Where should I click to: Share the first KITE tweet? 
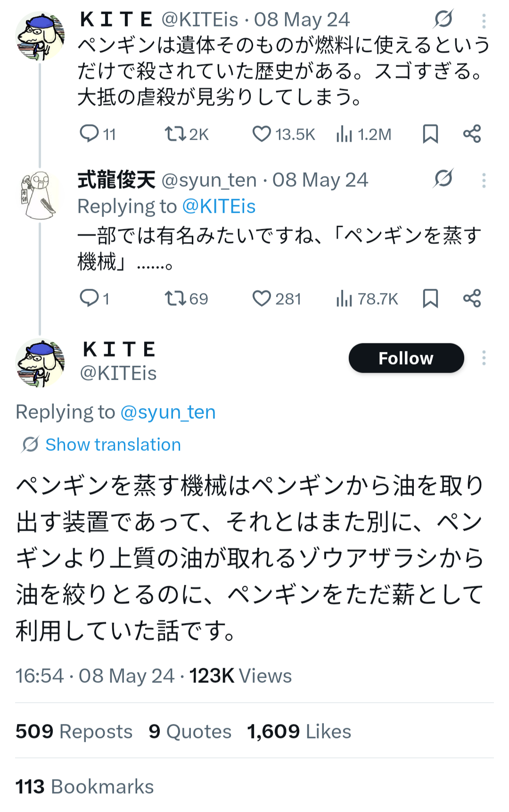click(472, 134)
